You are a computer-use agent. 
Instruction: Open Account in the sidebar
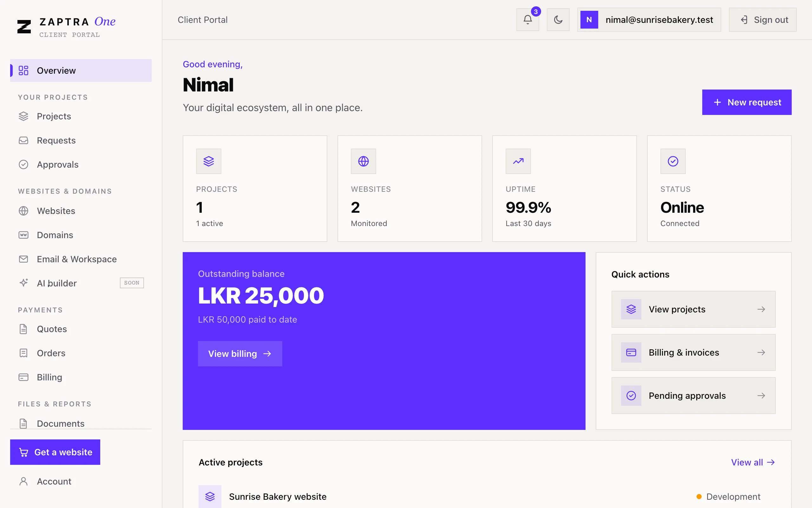(81, 481)
